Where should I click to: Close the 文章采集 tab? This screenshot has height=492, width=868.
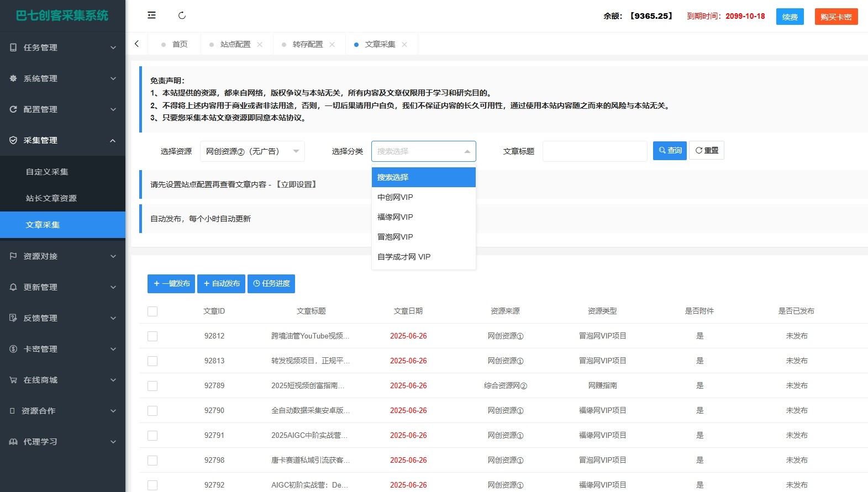pos(404,45)
